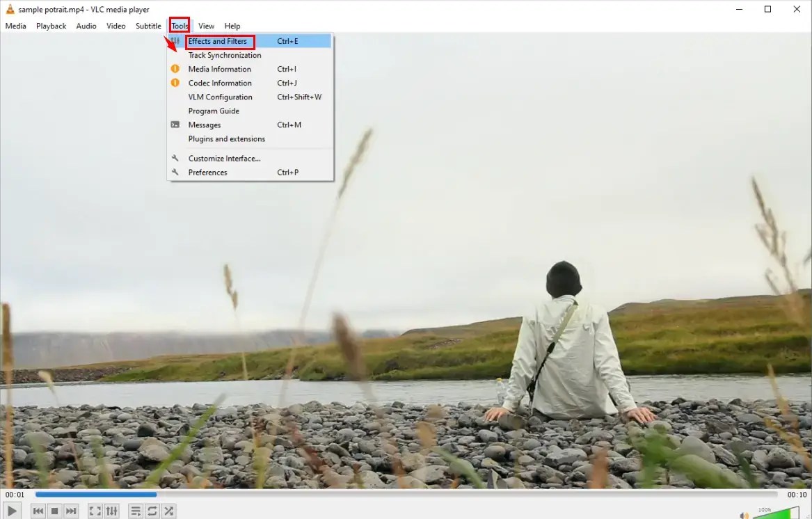
Task: Toggle fullscreen mode with the fullscreen icon
Action: (95, 510)
